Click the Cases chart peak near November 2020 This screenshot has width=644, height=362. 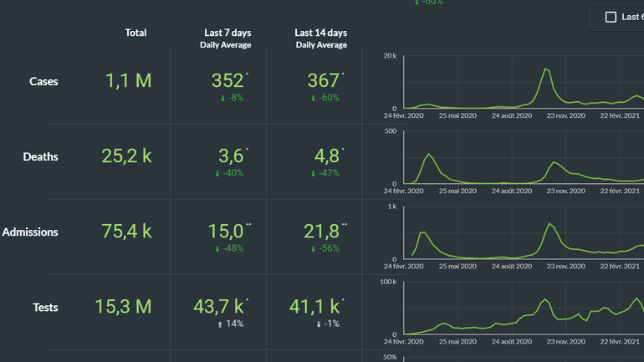point(545,69)
